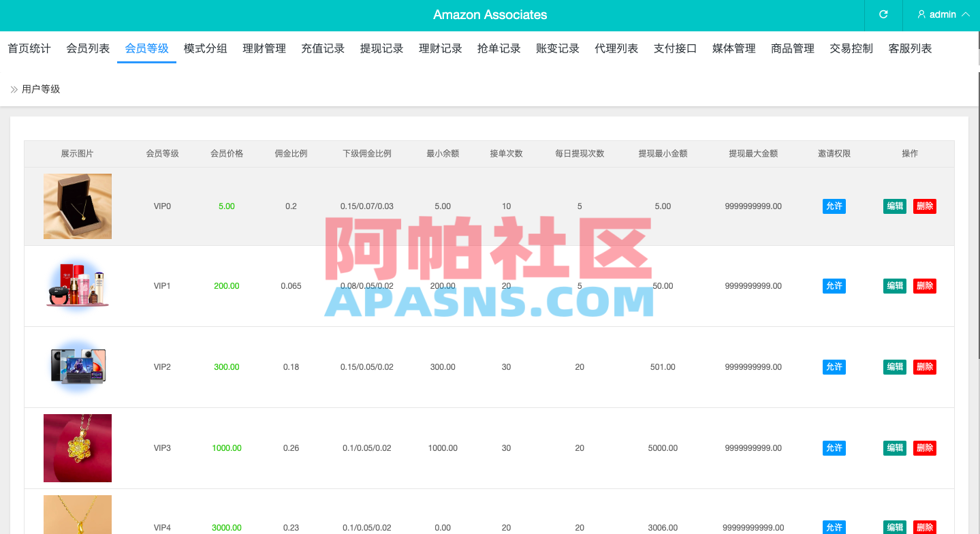Viewport: 980px width, 534px height.
Task: Click the VIP2 phones thumbnail
Action: pos(78,367)
